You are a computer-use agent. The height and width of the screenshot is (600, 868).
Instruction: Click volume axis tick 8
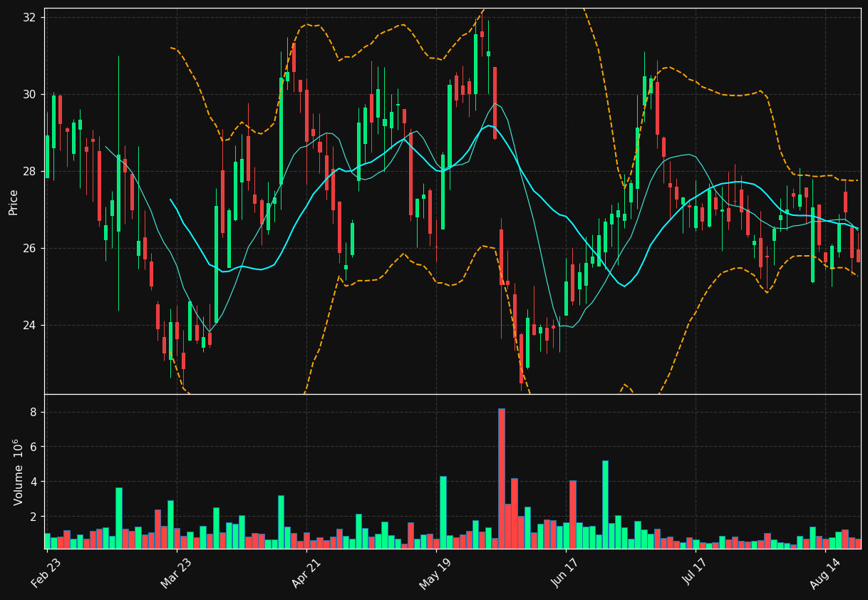point(33,412)
